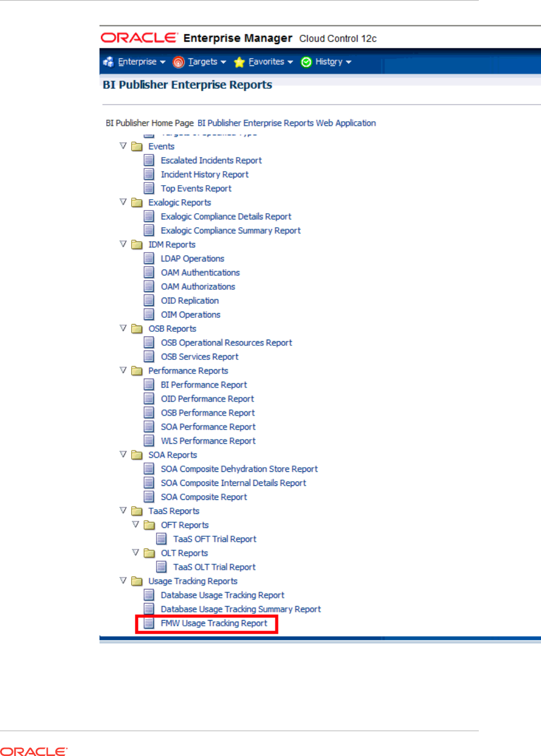The width and height of the screenshot is (541, 756).
Task: Open the OIM Operations report
Action: coord(190,314)
